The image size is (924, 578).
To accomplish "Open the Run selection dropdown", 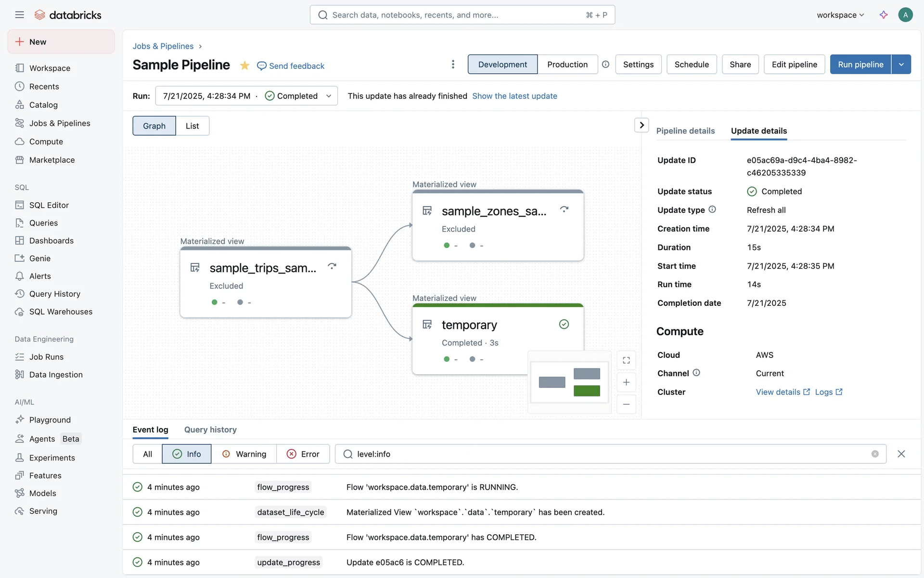I will (246, 96).
